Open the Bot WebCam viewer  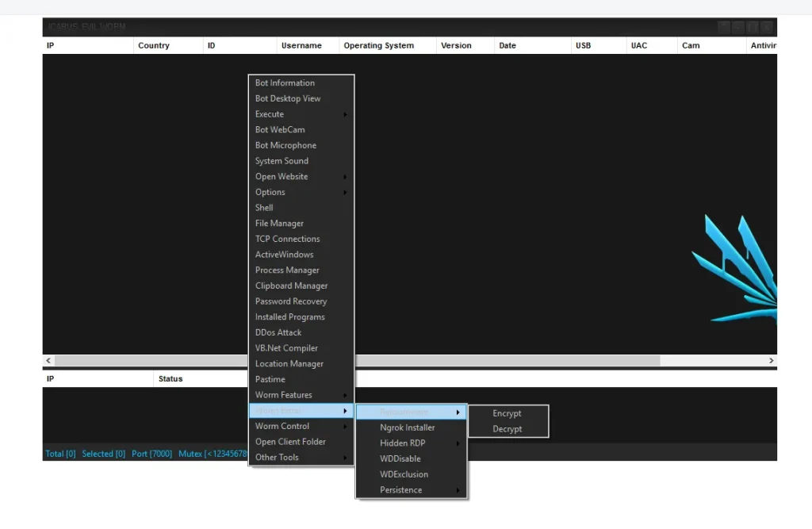(x=279, y=129)
